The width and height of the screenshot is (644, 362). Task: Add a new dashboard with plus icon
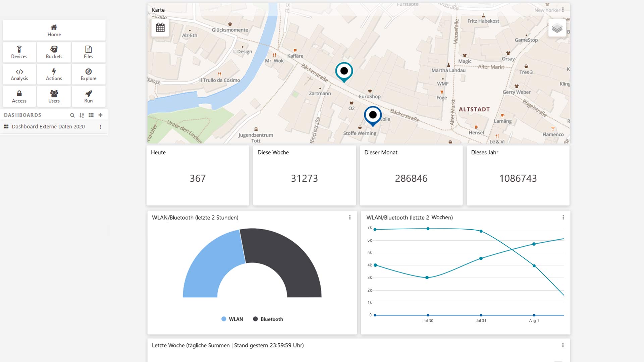click(100, 115)
